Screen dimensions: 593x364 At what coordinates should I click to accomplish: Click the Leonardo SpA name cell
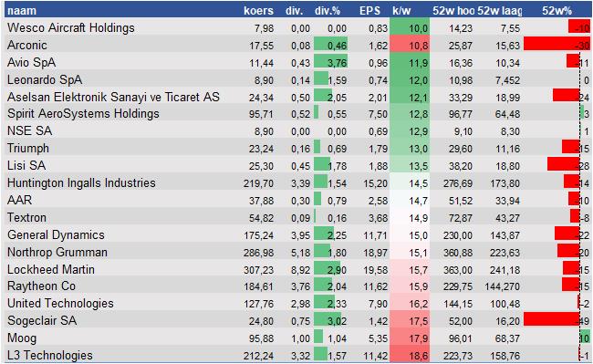point(45,79)
